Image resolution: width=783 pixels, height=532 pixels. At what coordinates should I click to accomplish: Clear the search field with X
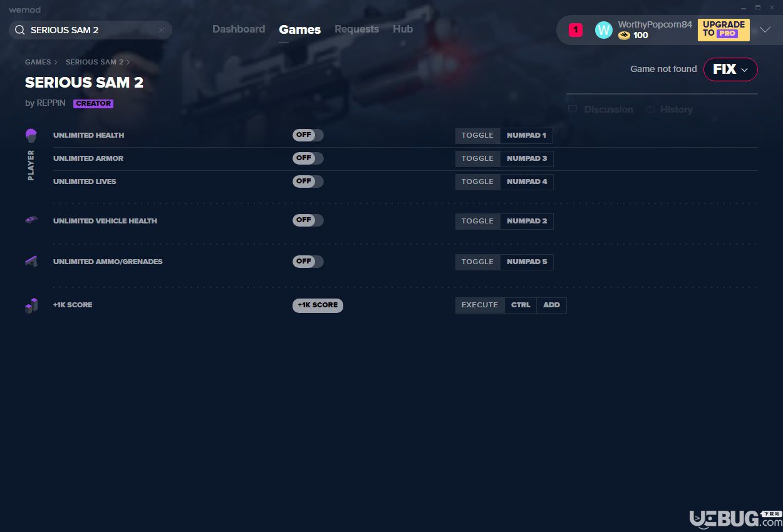(x=162, y=30)
